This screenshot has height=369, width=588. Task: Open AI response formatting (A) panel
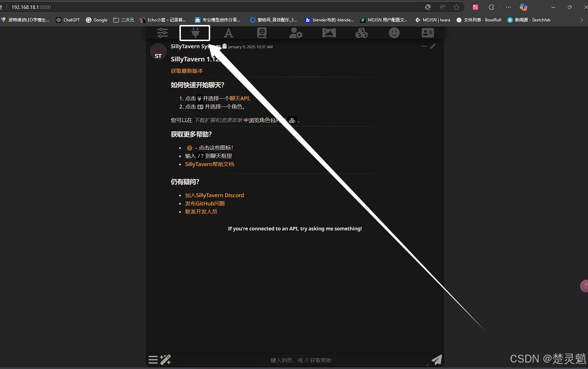click(228, 33)
